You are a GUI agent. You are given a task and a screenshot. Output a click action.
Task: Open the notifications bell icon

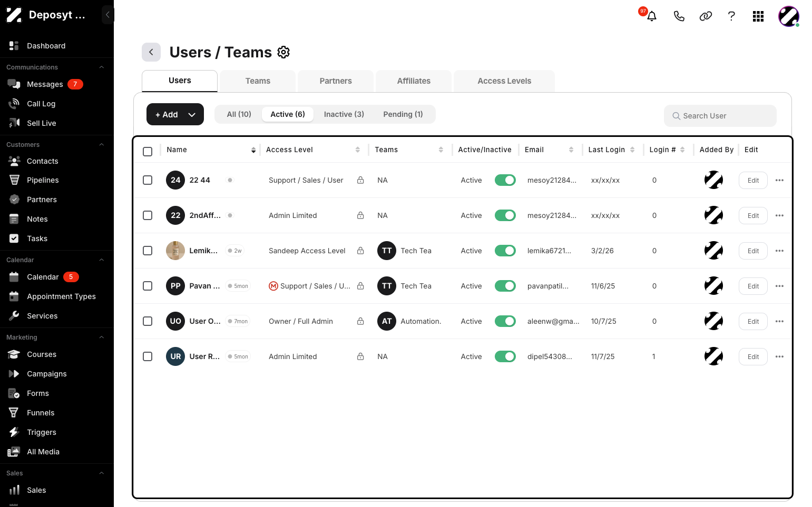click(x=652, y=16)
